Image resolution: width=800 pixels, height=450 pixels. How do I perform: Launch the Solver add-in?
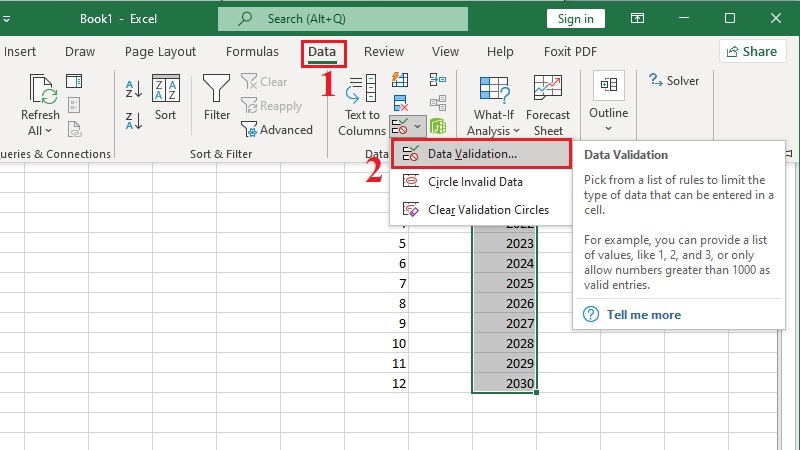pyautogui.click(x=674, y=81)
